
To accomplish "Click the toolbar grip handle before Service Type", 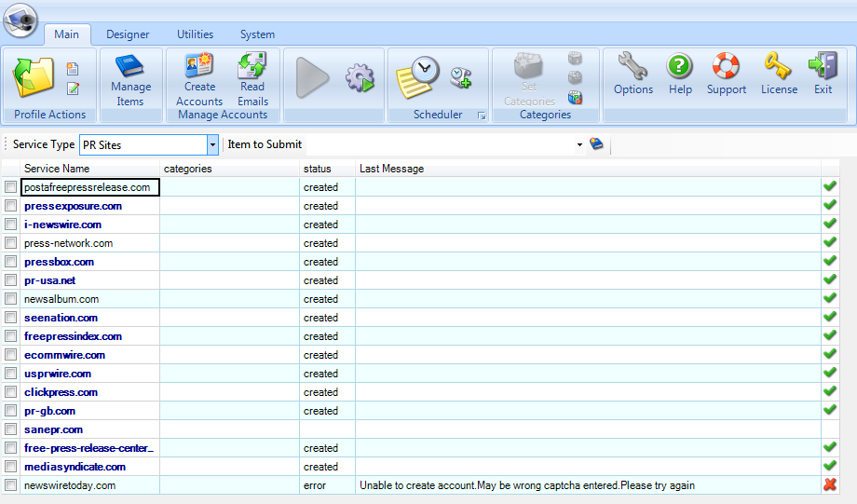I will (x=6, y=144).
